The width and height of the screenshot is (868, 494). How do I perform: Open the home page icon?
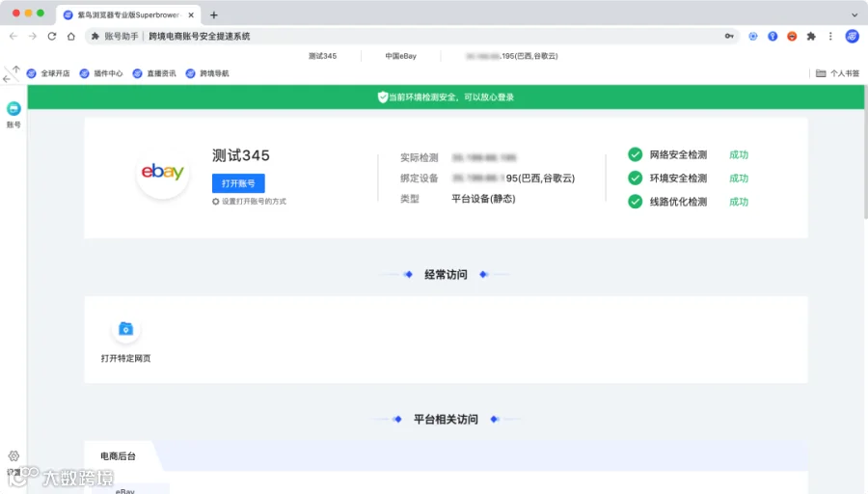[70, 36]
